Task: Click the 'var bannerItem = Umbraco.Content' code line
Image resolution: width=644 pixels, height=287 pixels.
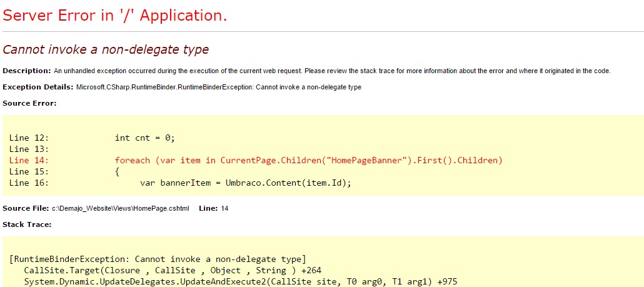Action: click(246, 183)
